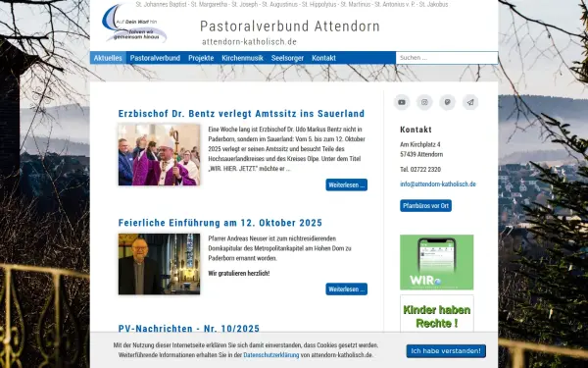
Task: Click the Am Kirchplatz 4 address line
Action: [x=420, y=144]
